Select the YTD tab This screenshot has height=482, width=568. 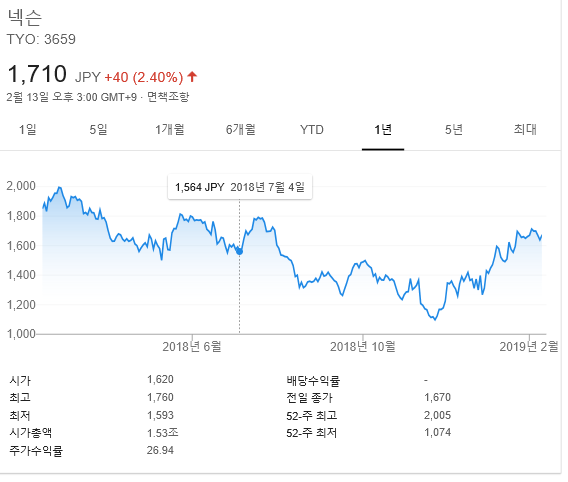(x=312, y=130)
